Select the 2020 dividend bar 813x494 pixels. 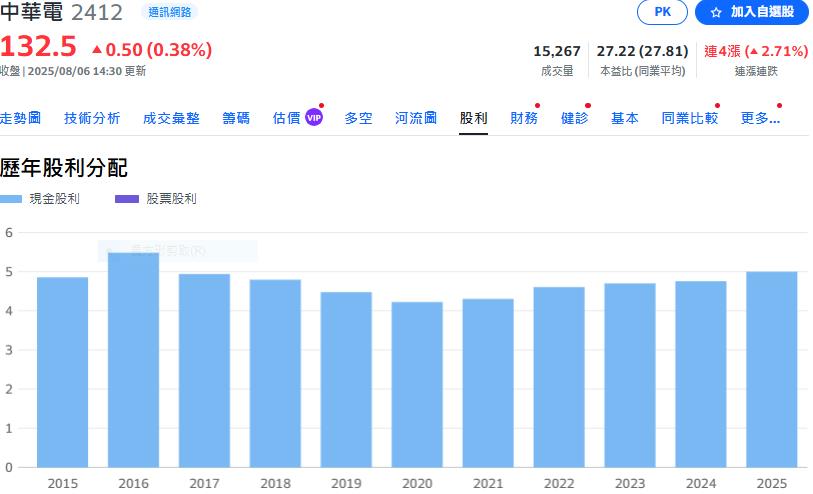coord(417,385)
